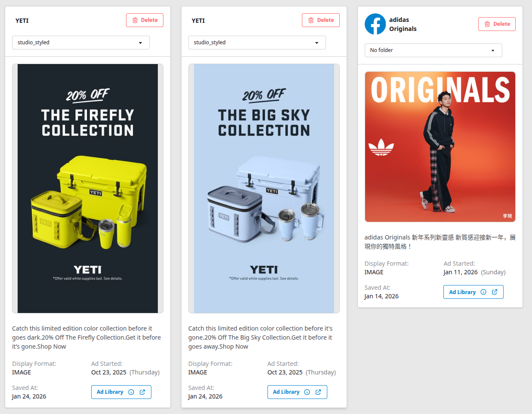Screen dimensions: 532x414
Task: Open external link icon on Firefly card
Action: click(142, 392)
